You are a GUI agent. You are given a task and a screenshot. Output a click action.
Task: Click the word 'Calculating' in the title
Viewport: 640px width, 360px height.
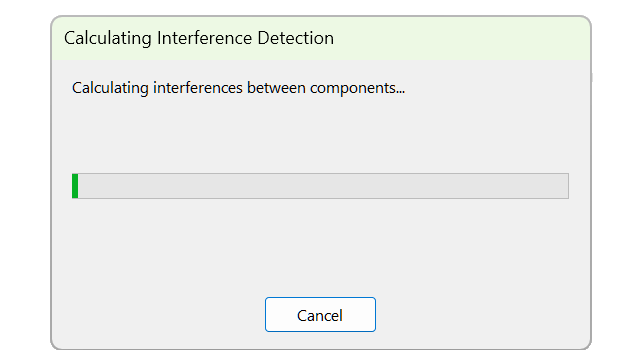(x=108, y=38)
